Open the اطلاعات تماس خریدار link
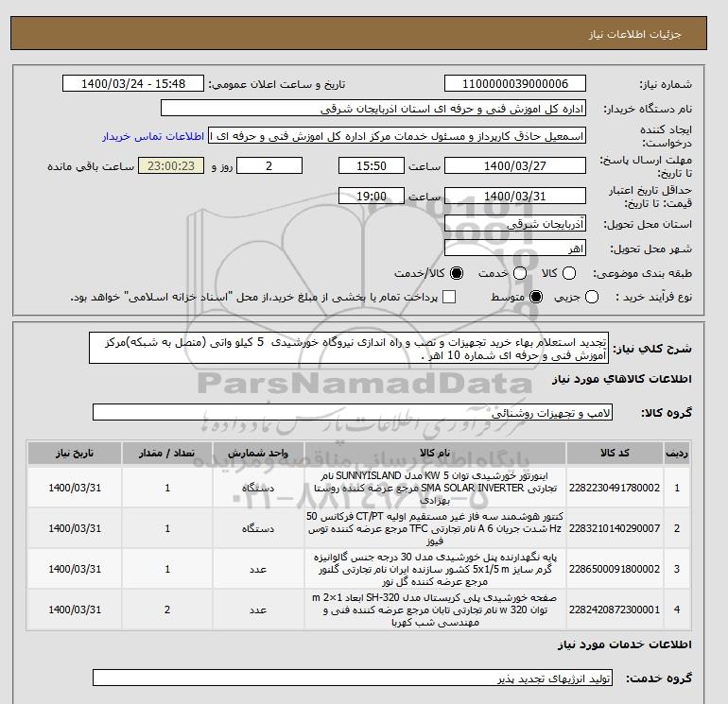728x704 pixels. pyautogui.click(x=153, y=136)
